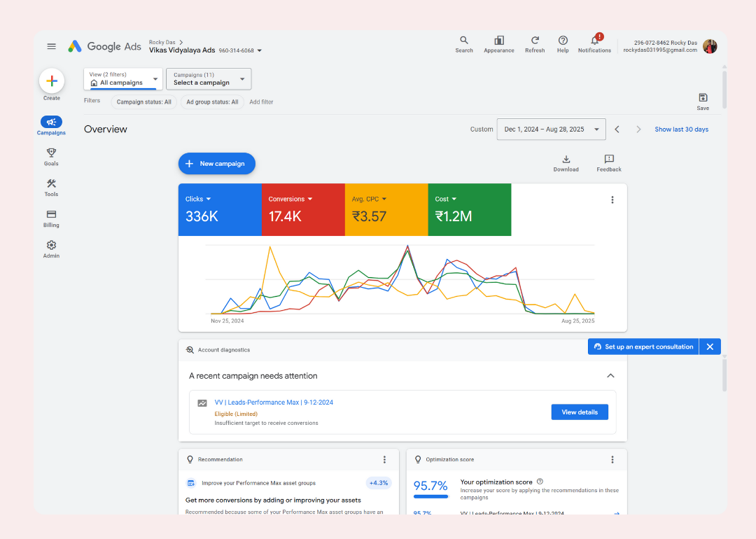Image resolution: width=756 pixels, height=539 pixels.
Task: Refresh the account data
Action: (535, 44)
